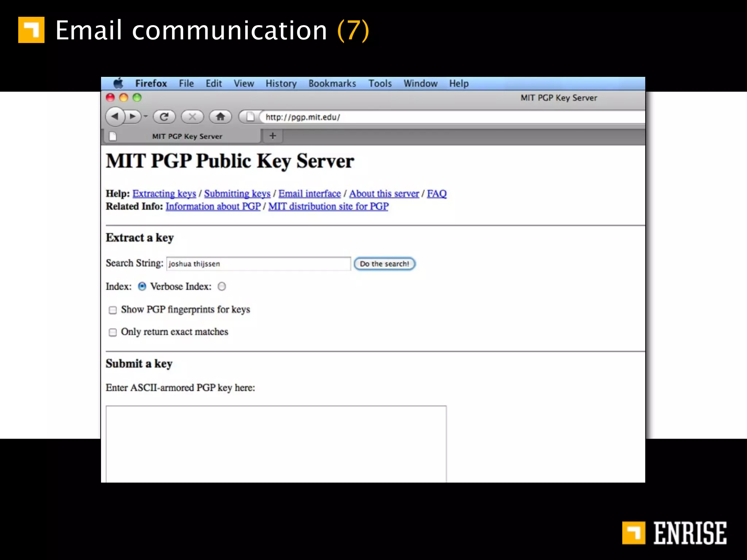Minimize the window with yellow button

click(124, 97)
